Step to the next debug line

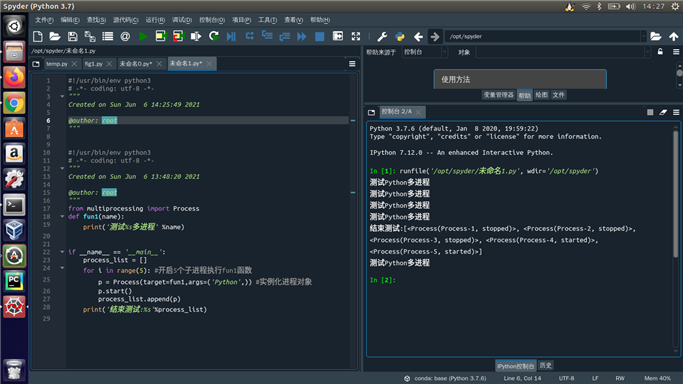point(250,36)
